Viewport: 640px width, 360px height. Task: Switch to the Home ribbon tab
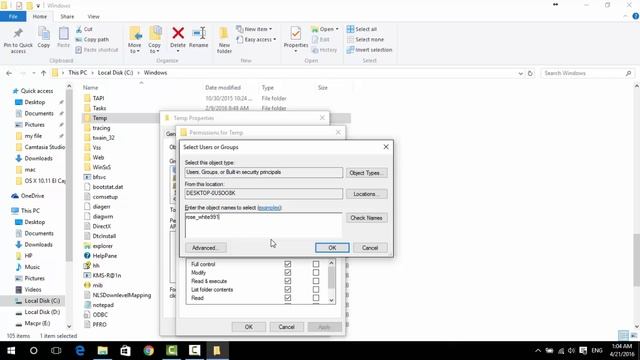[40, 16]
